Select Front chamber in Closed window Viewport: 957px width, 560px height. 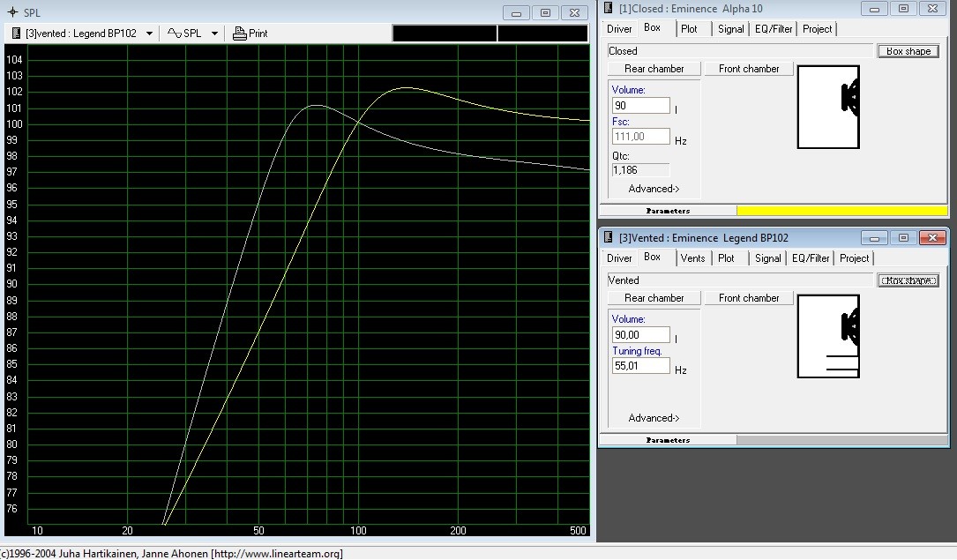[x=749, y=68]
